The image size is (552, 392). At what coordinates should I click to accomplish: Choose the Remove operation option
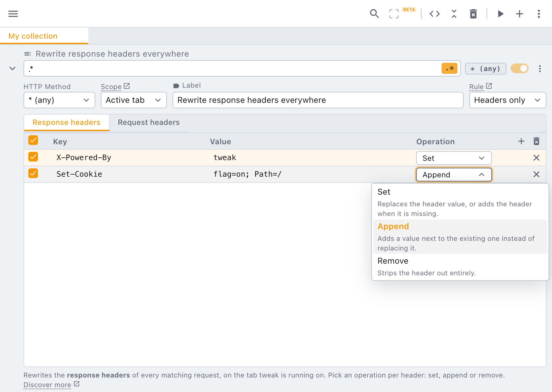pos(460,266)
